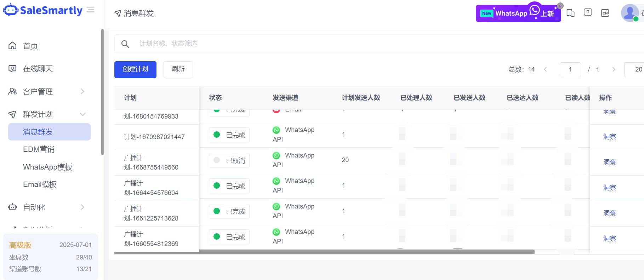Viewport: 644px width, 280px height.
Task: Open the help question mark icon
Action: (x=588, y=13)
